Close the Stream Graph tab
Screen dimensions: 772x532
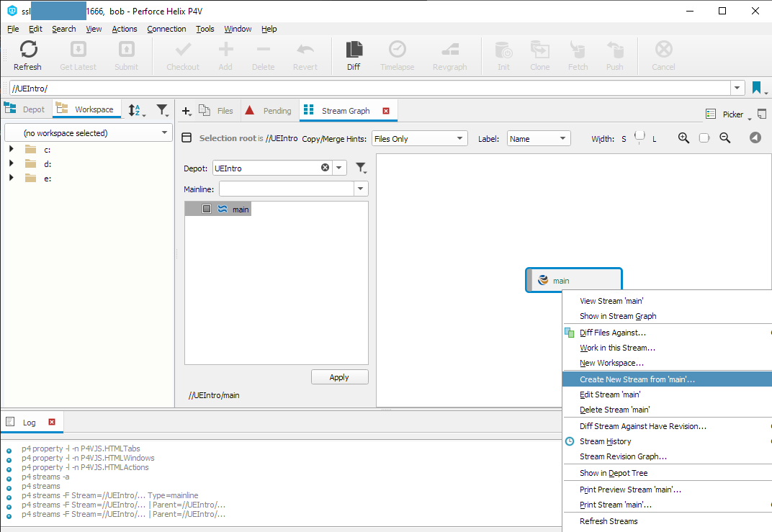(x=386, y=111)
